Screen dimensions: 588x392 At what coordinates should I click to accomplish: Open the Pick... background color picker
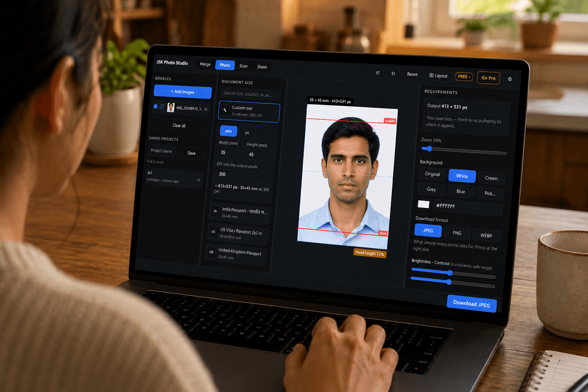coord(490,193)
